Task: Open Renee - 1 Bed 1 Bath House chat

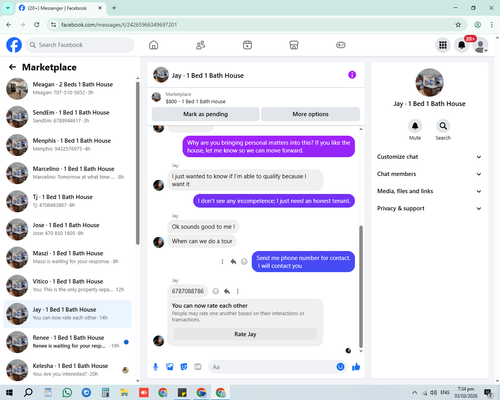Action: (68, 342)
